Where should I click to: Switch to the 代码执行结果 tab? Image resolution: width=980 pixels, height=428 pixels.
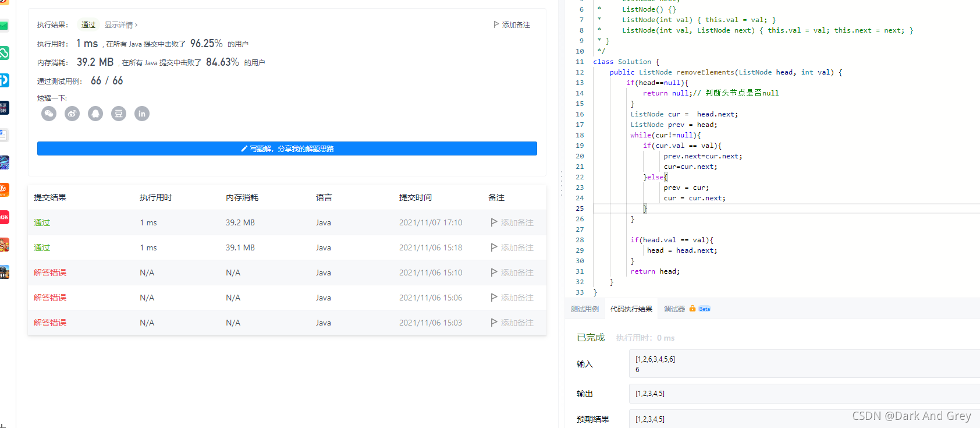(631, 309)
